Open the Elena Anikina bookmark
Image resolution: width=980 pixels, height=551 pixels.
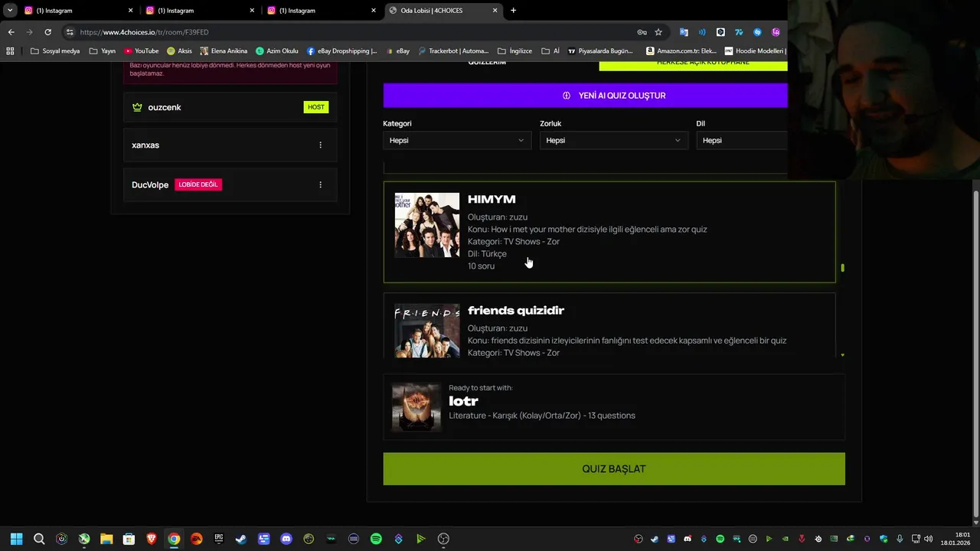(x=224, y=51)
